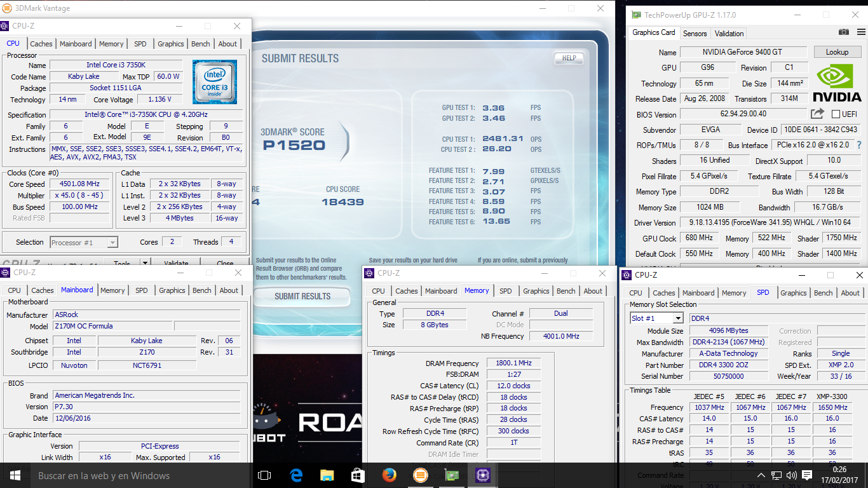
Task: Click the Bus Interface question mark icon
Action: point(859,145)
